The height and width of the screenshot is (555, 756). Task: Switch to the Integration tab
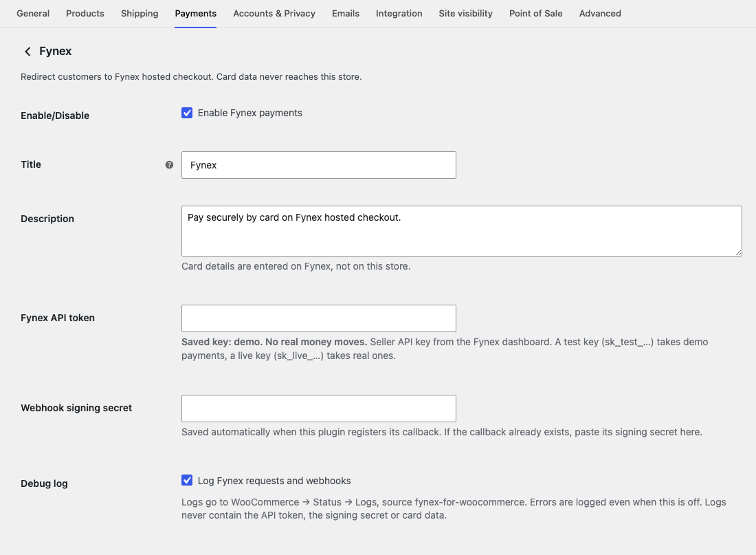coord(399,14)
